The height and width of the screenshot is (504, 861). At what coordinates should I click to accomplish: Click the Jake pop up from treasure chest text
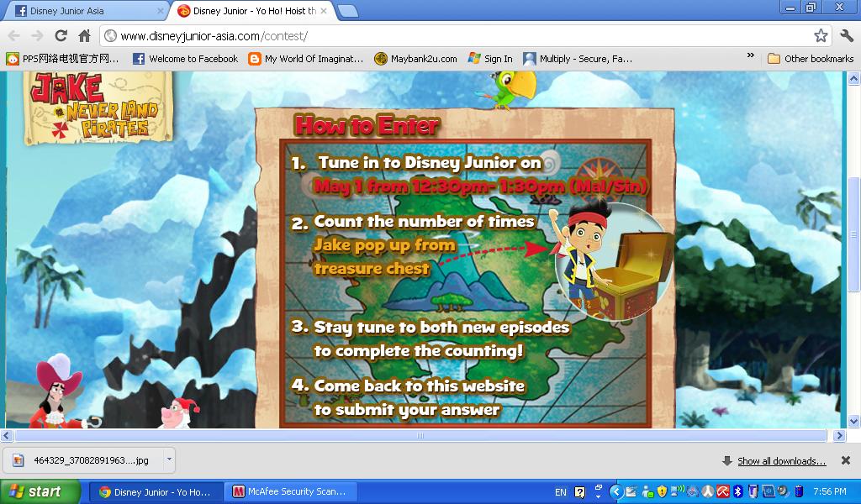click(384, 256)
